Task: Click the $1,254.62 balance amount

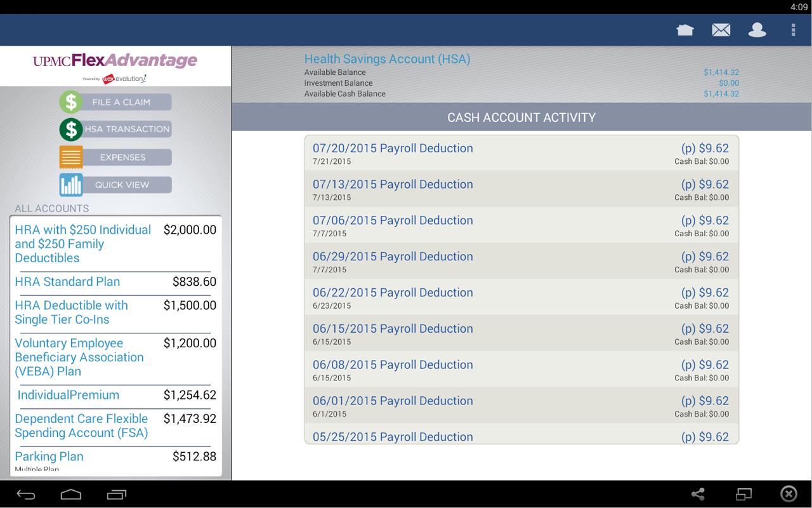Action: [190, 395]
